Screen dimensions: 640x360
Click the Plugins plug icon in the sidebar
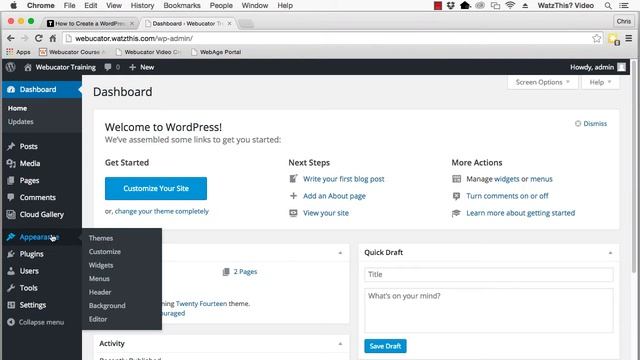click(11, 254)
